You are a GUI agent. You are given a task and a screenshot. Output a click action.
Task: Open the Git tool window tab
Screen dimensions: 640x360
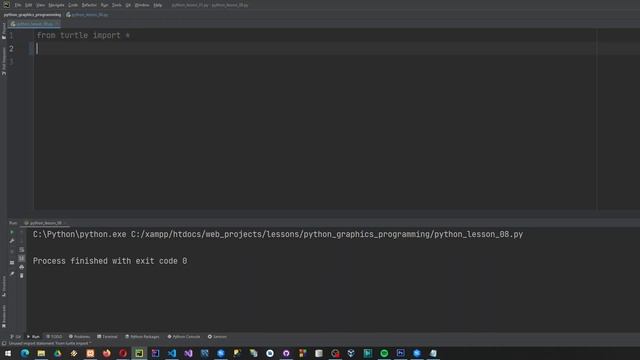(15, 337)
